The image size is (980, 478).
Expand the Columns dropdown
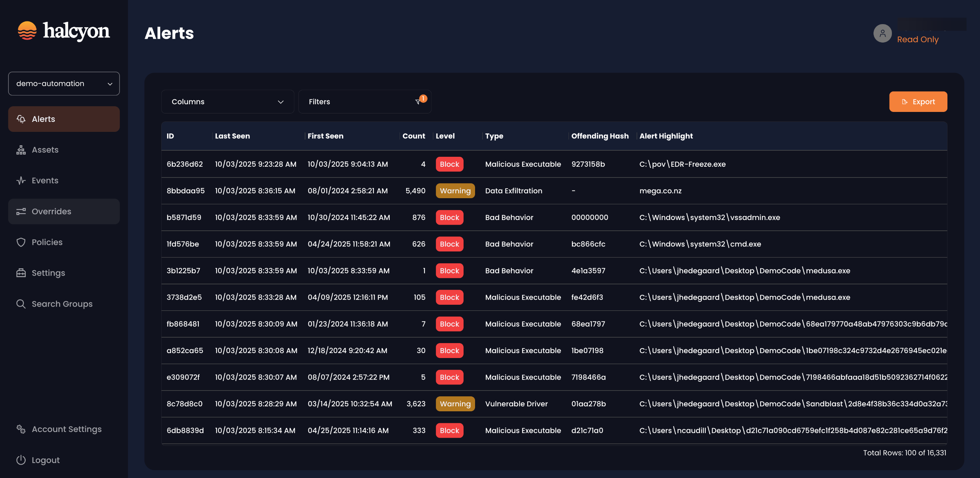pyautogui.click(x=228, y=102)
